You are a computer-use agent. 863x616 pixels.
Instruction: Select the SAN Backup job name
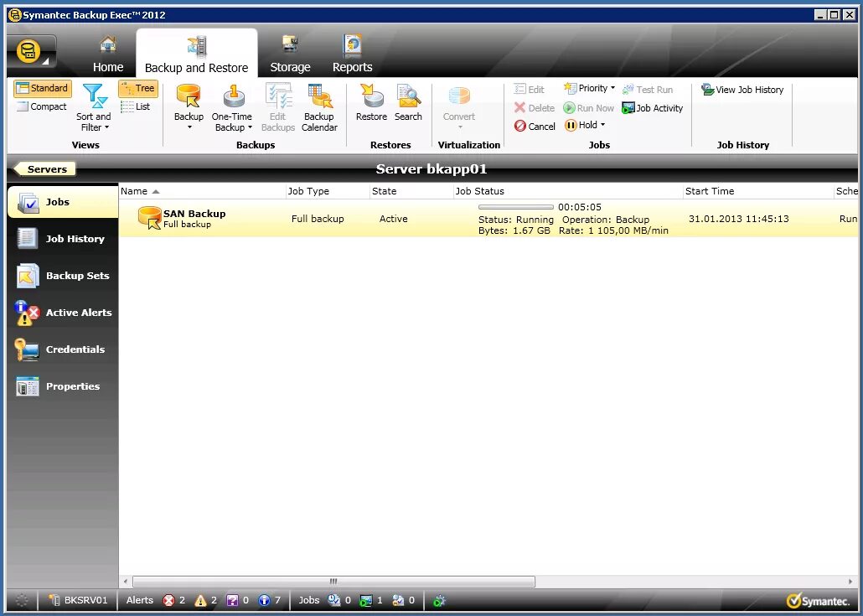pyautogui.click(x=194, y=214)
